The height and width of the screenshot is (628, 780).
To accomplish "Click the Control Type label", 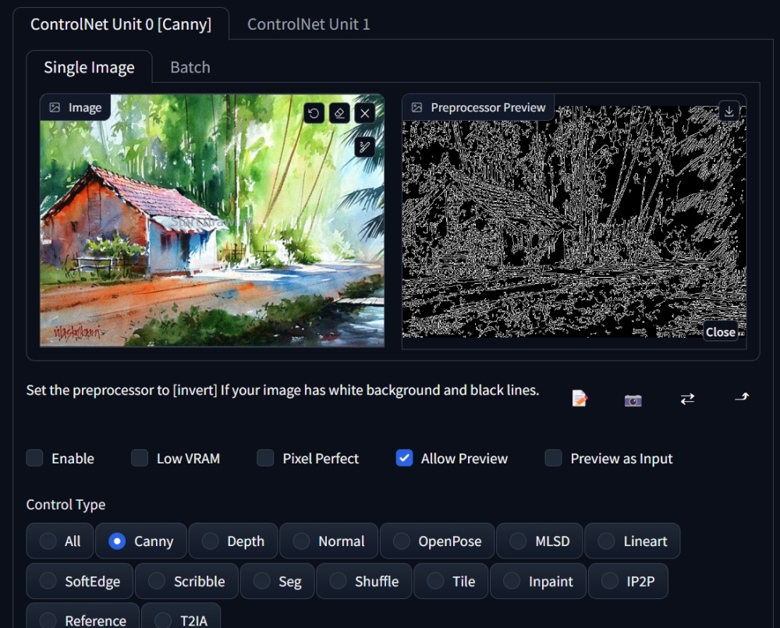I will [x=66, y=504].
